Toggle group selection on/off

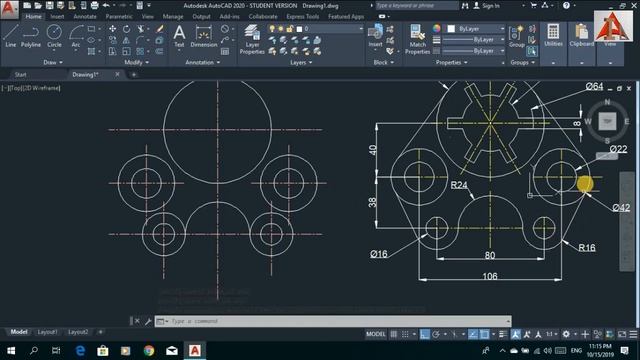[531, 51]
